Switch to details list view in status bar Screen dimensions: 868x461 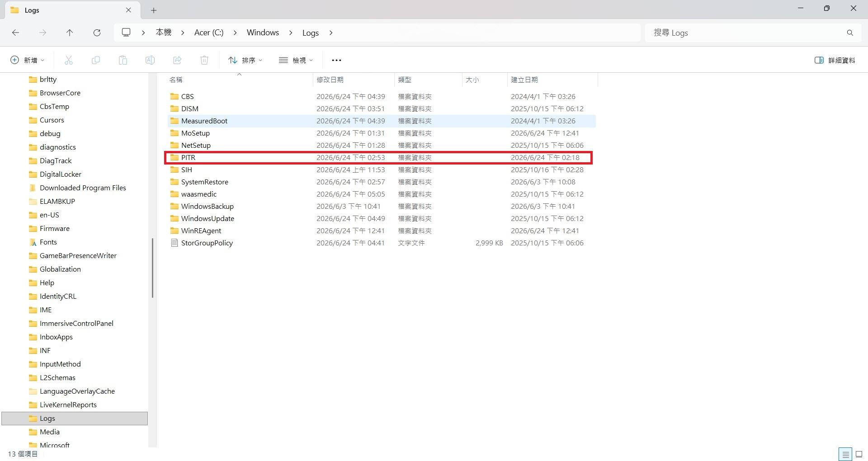coord(845,454)
